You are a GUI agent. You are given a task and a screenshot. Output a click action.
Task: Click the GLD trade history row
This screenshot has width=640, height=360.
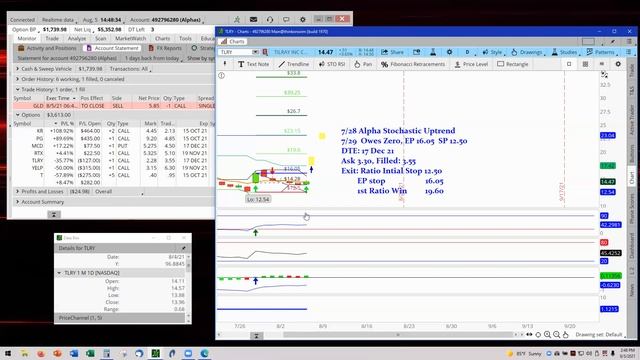point(113,106)
